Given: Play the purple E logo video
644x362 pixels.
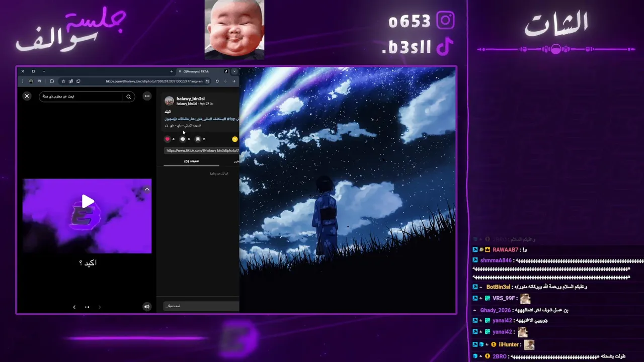Looking at the screenshot, I should click(x=88, y=202).
